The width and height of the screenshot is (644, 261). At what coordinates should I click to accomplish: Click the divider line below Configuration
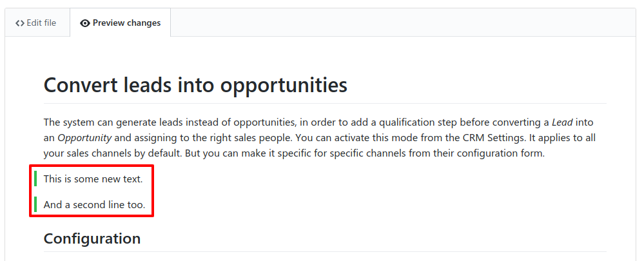[325, 251]
